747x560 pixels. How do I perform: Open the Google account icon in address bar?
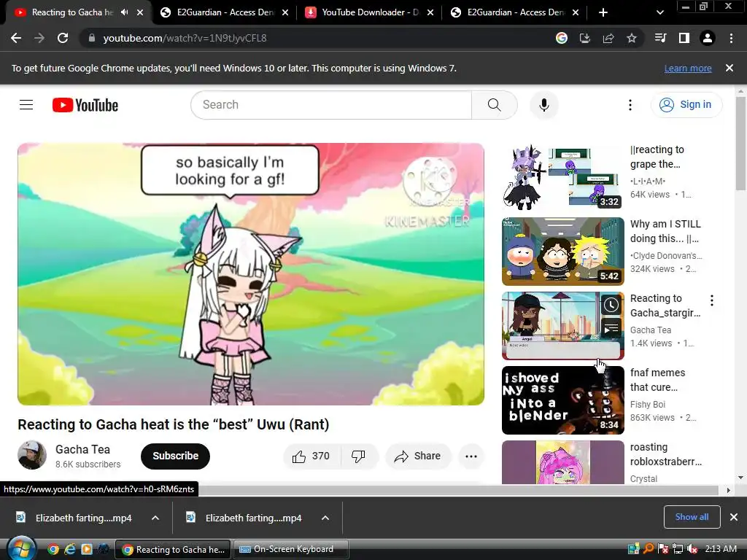click(x=562, y=38)
